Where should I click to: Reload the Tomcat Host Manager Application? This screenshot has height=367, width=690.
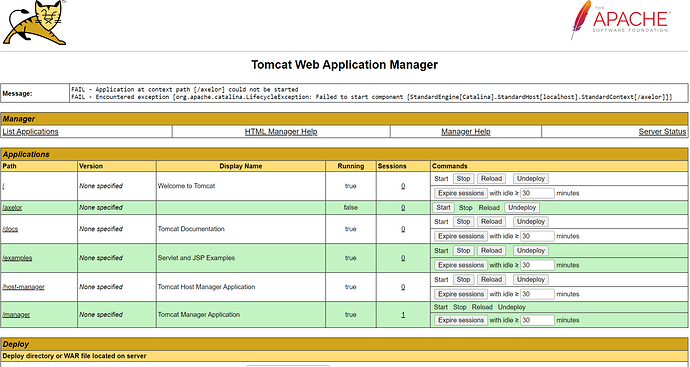coord(492,280)
